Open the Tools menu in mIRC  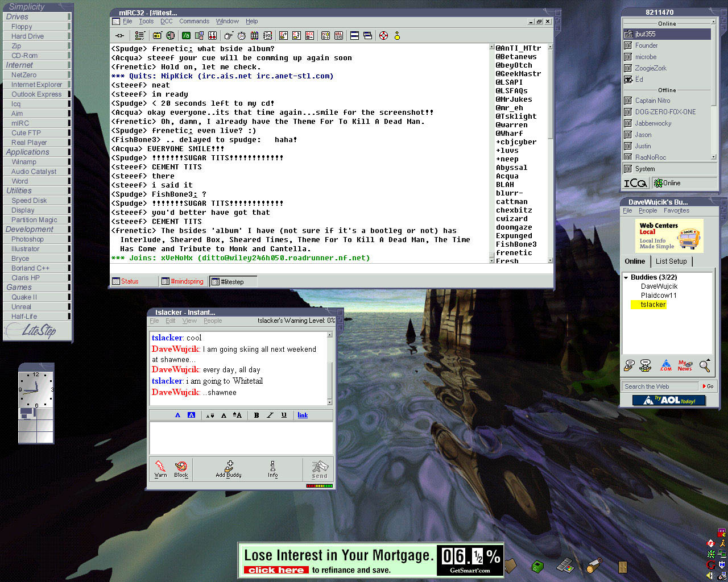click(146, 21)
